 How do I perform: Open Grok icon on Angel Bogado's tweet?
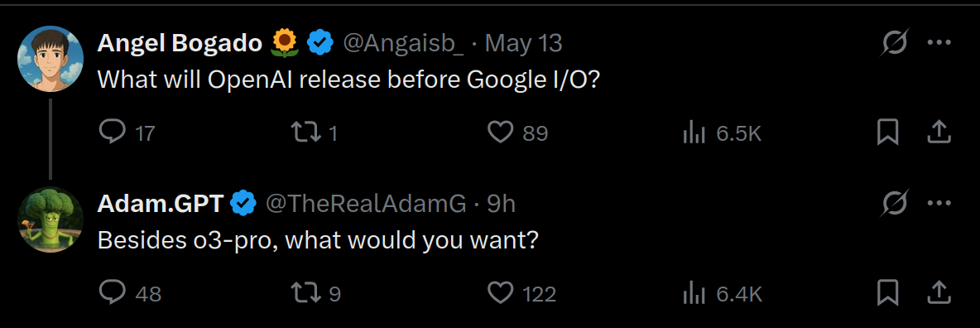pos(894,43)
